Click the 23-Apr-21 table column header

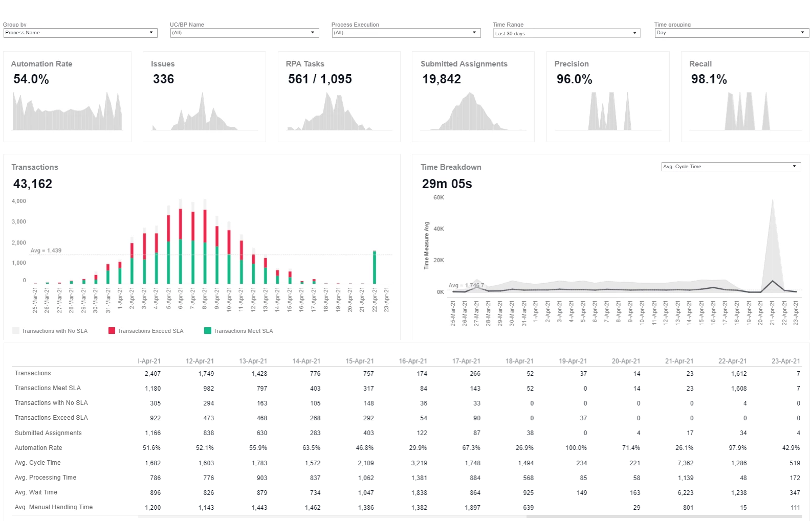[x=786, y=361]
